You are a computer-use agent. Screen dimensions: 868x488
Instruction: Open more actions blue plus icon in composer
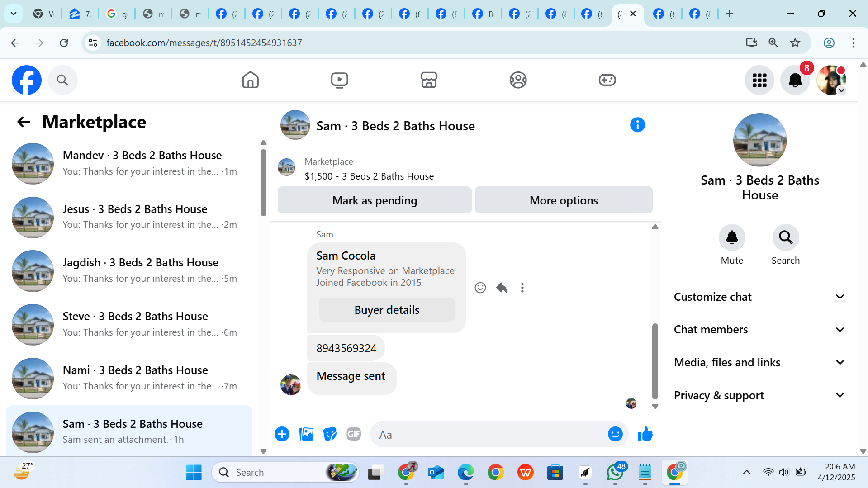282,434
